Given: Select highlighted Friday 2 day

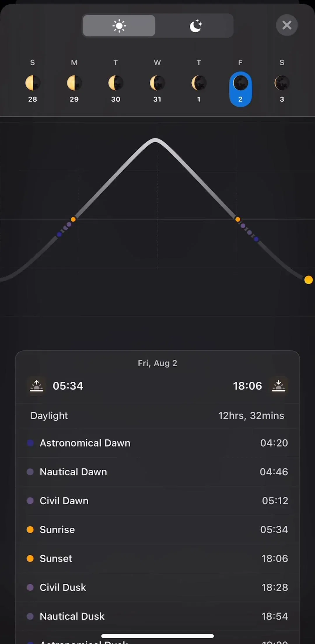Looking at the screenshot, I should [240, 89].
